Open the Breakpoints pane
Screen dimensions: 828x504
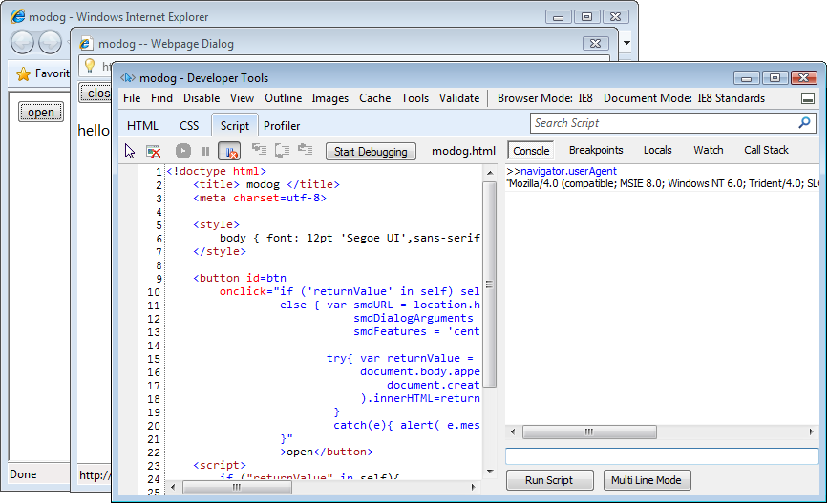click(x=596, y=150)
